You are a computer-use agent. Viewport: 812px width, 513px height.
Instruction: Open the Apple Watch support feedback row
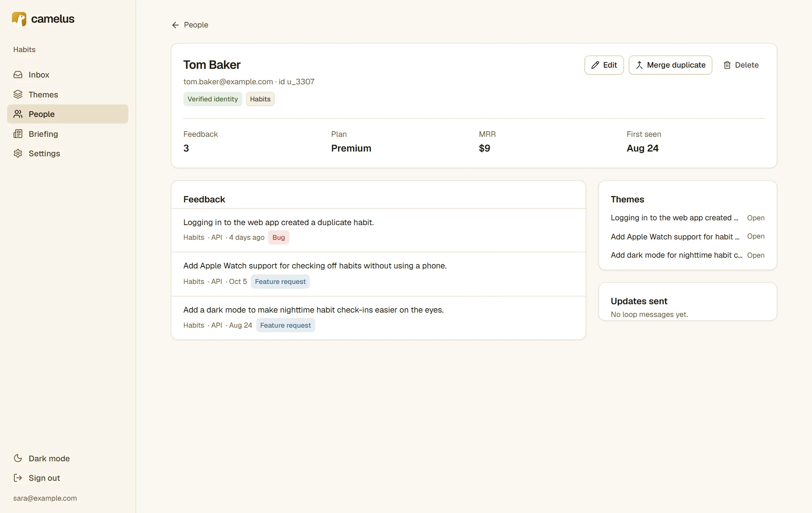click(379, 274)
